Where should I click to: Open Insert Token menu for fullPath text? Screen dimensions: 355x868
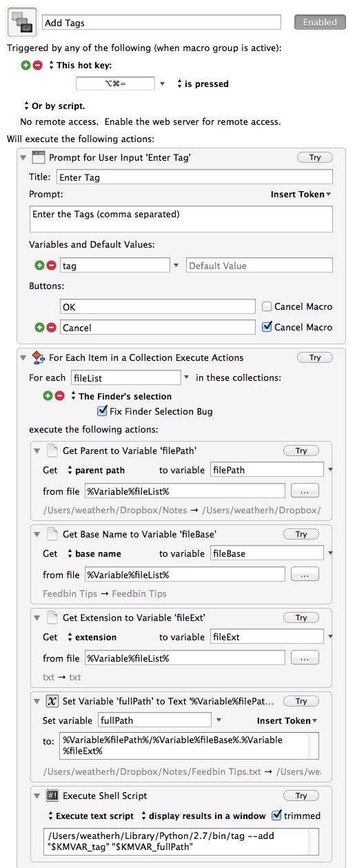click(x=287, y=720)
